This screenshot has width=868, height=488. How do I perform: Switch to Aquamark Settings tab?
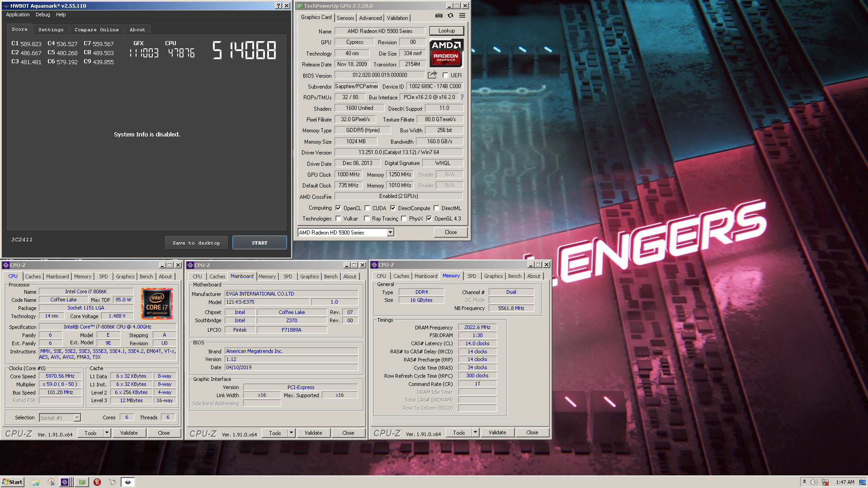51,29
